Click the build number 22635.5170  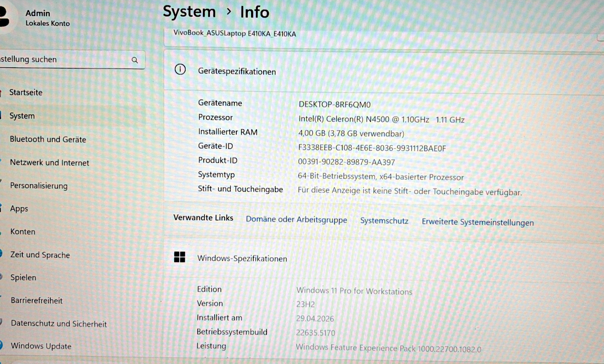(315, 333)
